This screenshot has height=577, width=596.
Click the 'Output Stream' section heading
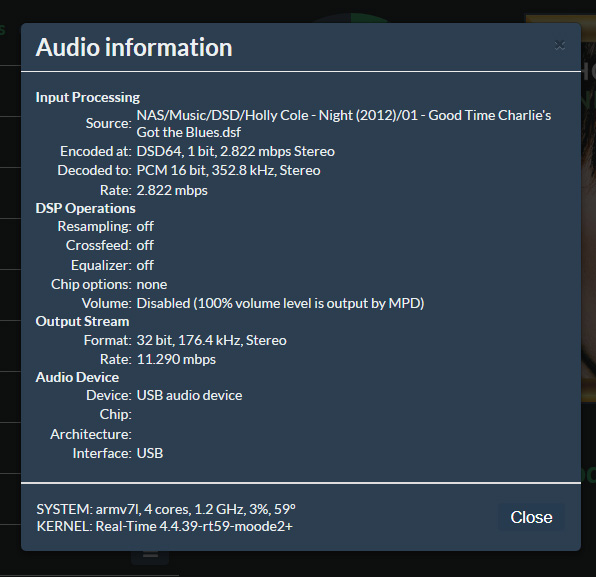pyautogui.click(x=82, y=321)
